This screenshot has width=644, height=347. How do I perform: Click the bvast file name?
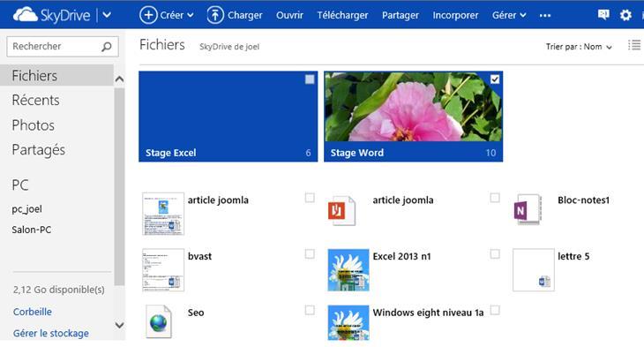(199, 256)
